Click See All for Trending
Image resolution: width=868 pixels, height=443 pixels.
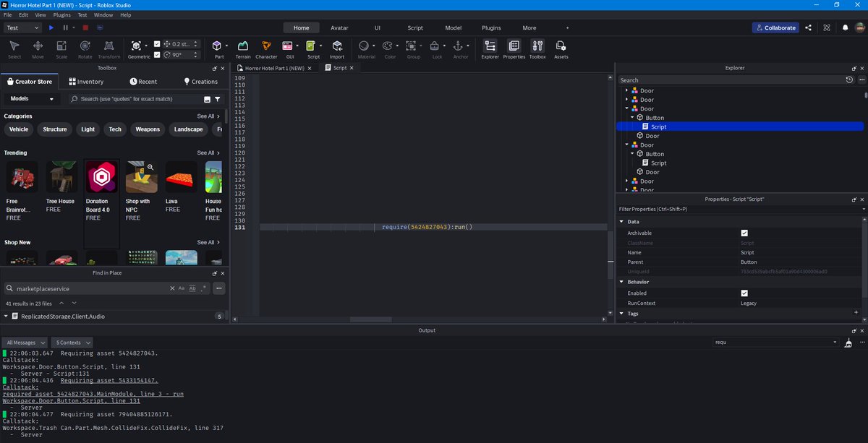208,153
